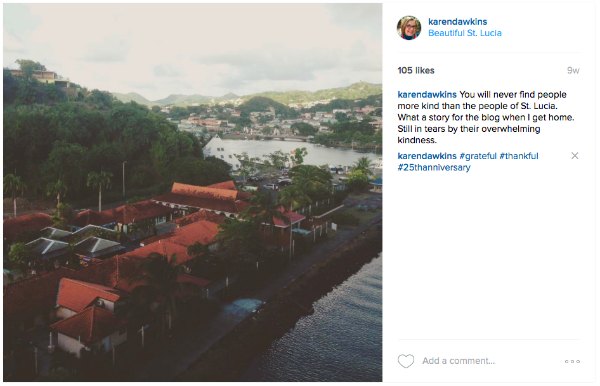Like the post with the heart icon
This screenshot has width=600, height=386.
406,361
